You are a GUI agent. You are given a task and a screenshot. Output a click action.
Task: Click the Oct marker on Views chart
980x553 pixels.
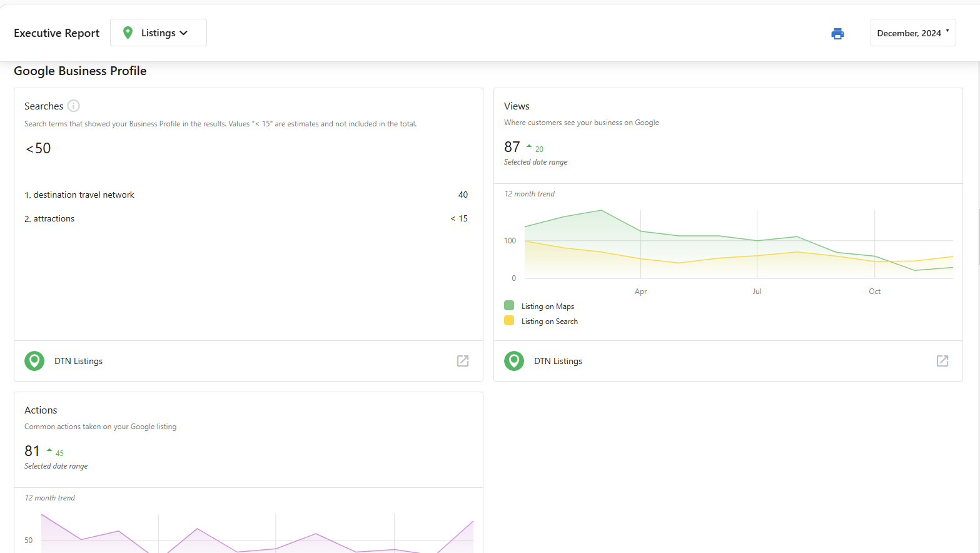[874, 292]
